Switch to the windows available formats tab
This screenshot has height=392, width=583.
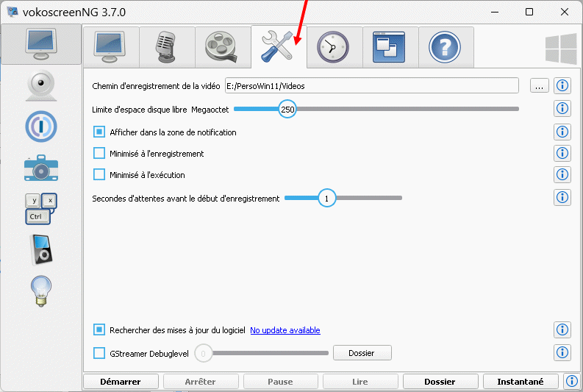point(390,47)
